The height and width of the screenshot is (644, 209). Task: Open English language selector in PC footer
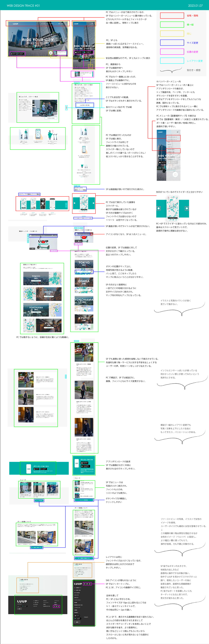19,609
